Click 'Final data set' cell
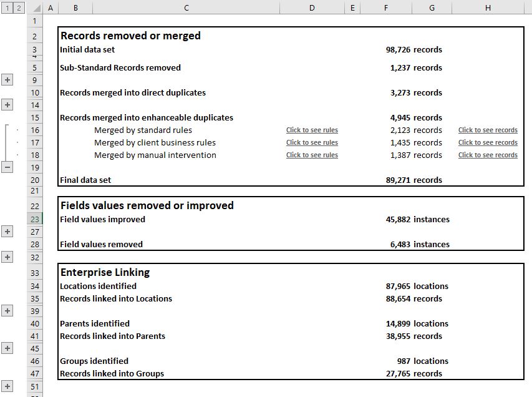The width and height of the screenshot is (532, 397). [x=85, y=180]
